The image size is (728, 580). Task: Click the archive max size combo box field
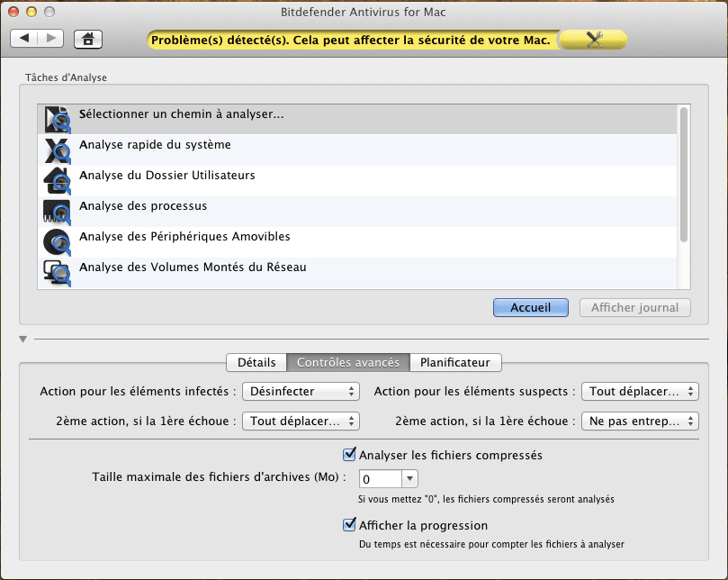point(380,479)
